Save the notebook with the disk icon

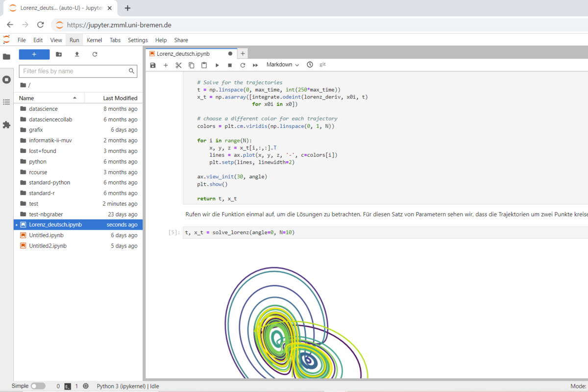(x=153, y=65)
